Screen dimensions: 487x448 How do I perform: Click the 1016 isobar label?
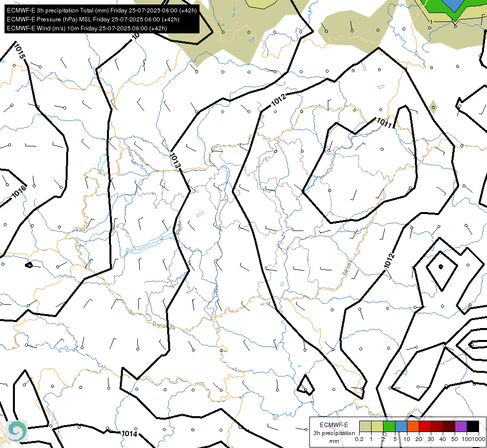(19, 192)
